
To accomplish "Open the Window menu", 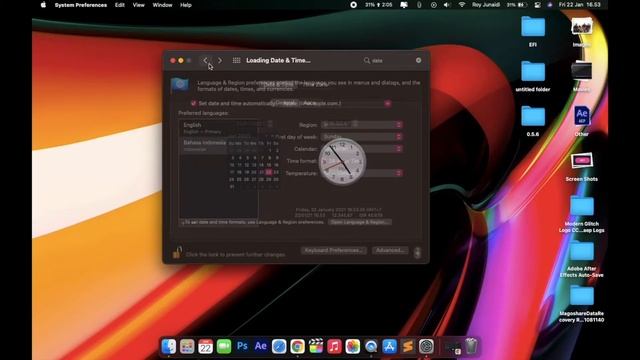I will [162, 5].
